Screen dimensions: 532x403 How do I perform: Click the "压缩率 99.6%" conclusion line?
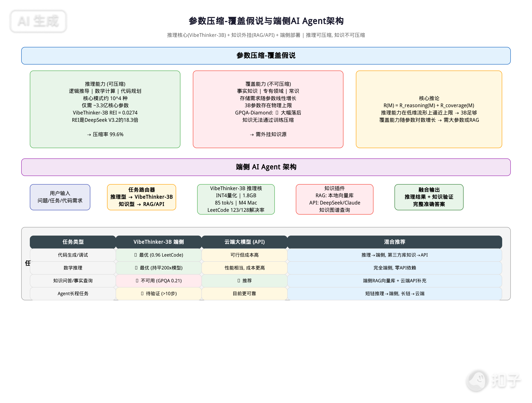[x=105, y=134]
